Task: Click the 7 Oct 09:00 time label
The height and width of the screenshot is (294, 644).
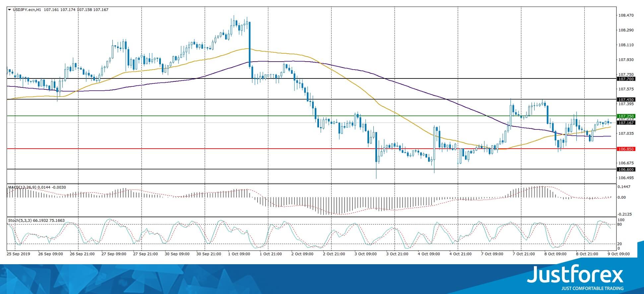Action: pos(492,254)
